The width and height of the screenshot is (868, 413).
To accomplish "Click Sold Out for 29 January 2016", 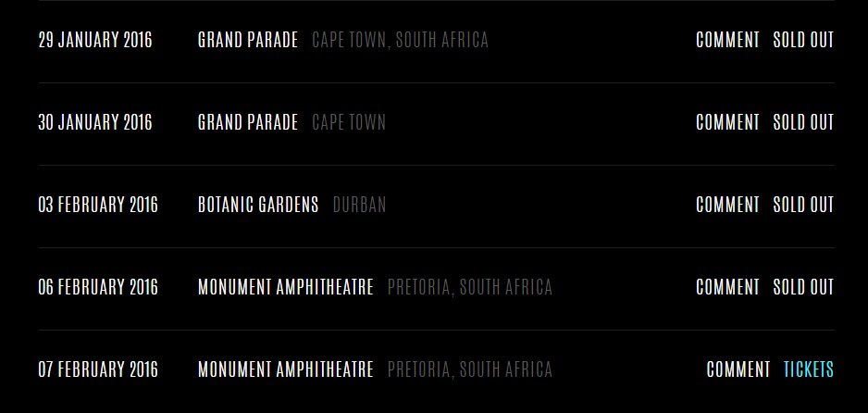I will (x=803, y=40).
